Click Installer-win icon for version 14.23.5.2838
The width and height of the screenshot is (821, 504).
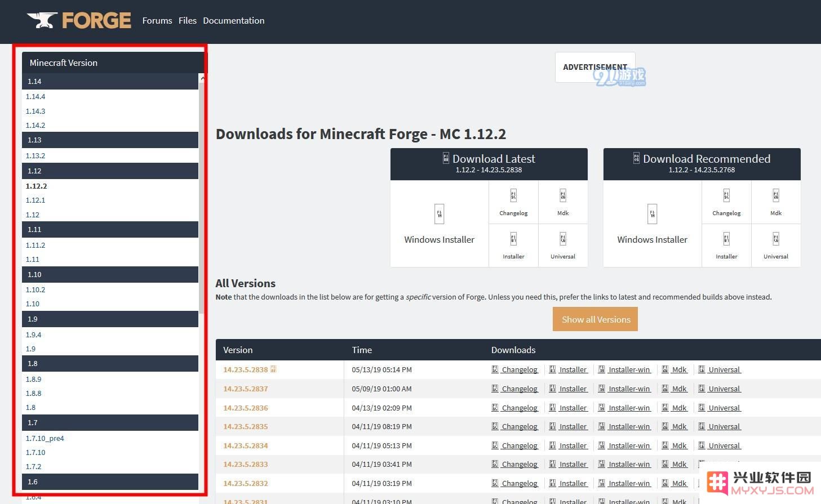(601, 369)
